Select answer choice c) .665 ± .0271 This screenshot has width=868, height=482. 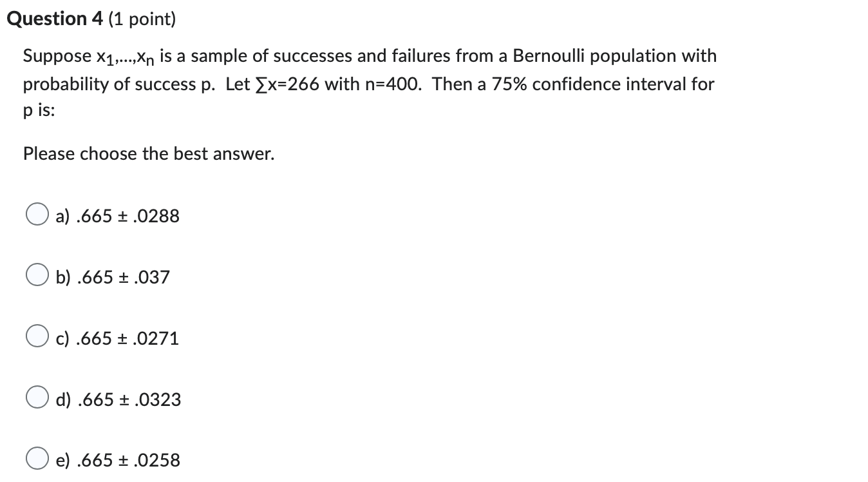[37, 336]
